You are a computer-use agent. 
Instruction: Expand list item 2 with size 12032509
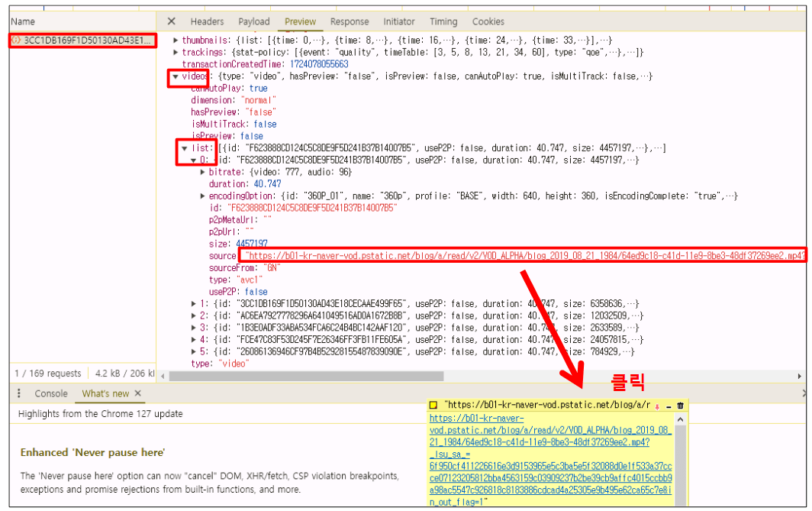(x=194, y=315)
